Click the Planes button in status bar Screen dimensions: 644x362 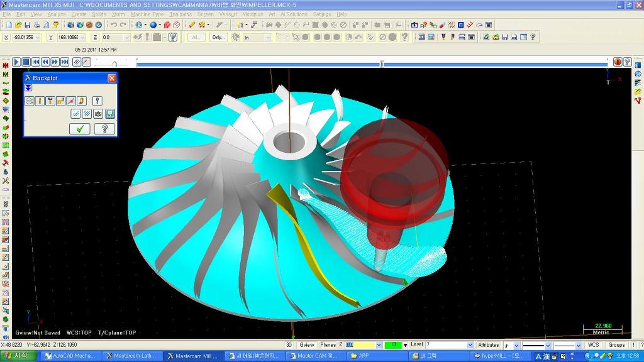(328, 345)
